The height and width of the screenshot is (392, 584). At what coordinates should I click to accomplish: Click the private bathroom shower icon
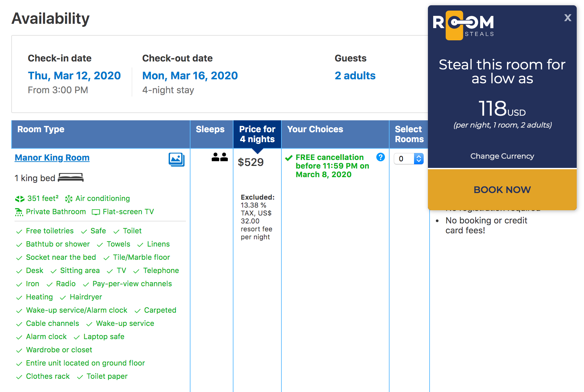click(x=19, y=212)
